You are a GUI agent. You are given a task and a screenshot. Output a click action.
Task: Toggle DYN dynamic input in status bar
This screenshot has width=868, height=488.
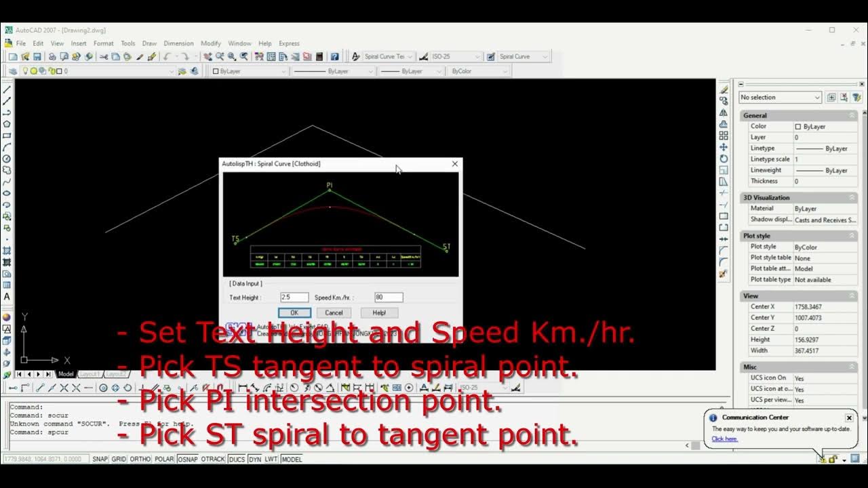coord(254,459)
